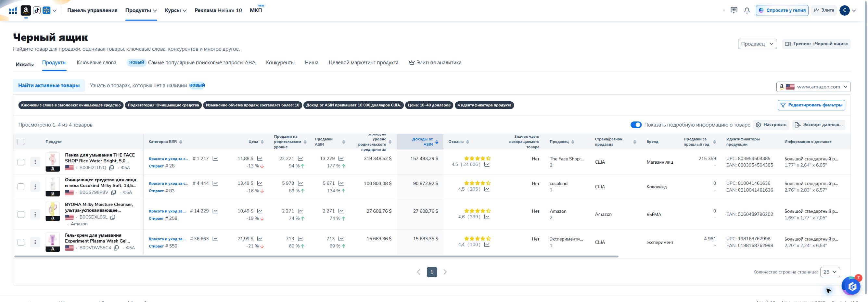Click Экспорт данных button
The height and width of the screenshot is (302, 868).
pyautogui.click(x=819, y=125)
